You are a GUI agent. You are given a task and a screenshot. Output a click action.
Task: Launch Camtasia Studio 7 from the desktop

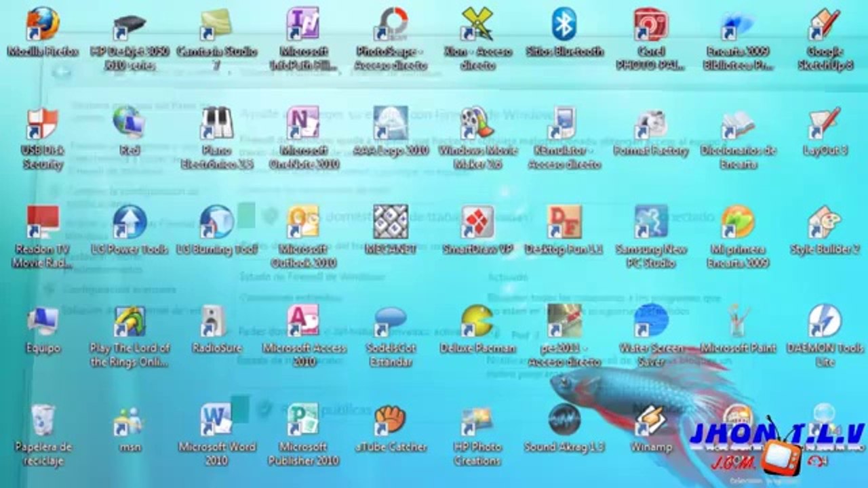pyautogui.click(x=216, y=24)
